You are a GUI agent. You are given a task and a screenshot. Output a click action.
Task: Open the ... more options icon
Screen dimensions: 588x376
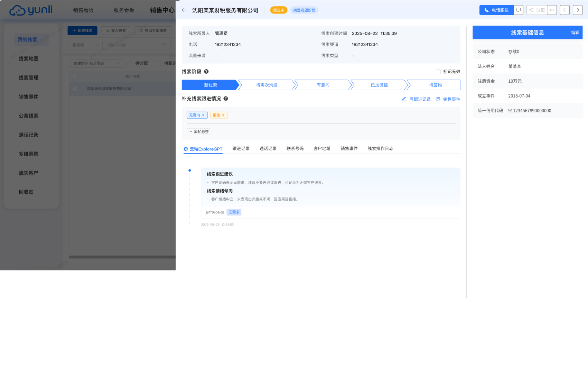pos(552,10)
